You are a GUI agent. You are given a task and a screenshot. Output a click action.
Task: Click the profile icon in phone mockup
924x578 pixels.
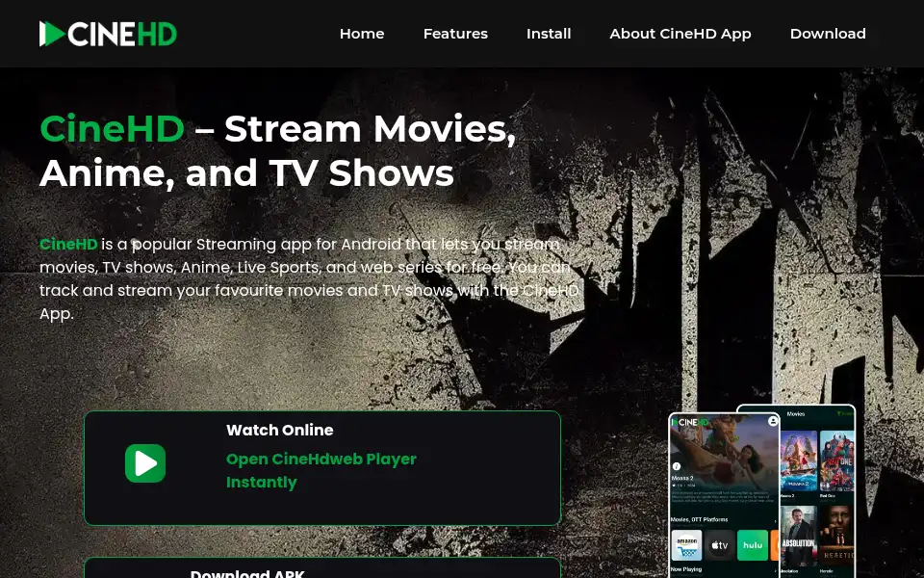(773, 421)
